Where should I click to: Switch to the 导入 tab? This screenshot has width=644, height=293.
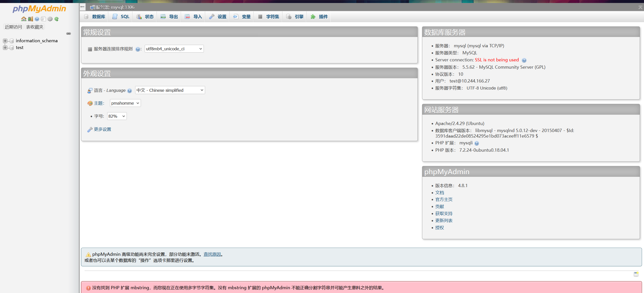pyautogui.click(x=193, y=17)
